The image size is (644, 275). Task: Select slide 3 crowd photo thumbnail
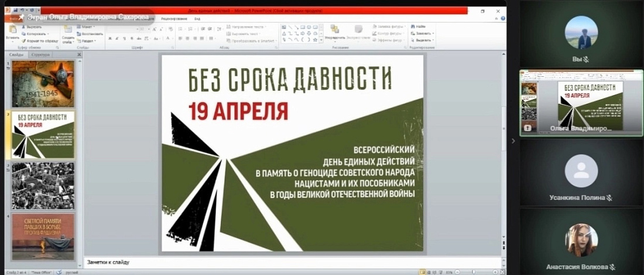(43, 186)
